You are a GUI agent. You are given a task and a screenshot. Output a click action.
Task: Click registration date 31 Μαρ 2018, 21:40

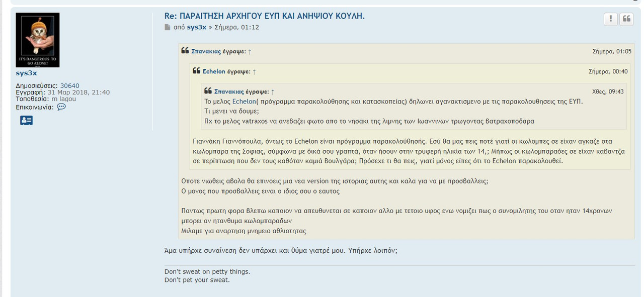click(78, 92)
